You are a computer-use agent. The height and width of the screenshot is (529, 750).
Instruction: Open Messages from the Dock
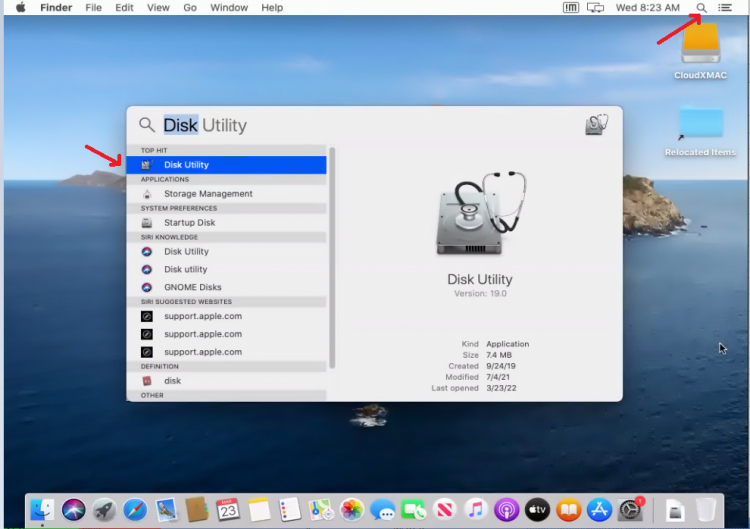(x=383, y=509)
